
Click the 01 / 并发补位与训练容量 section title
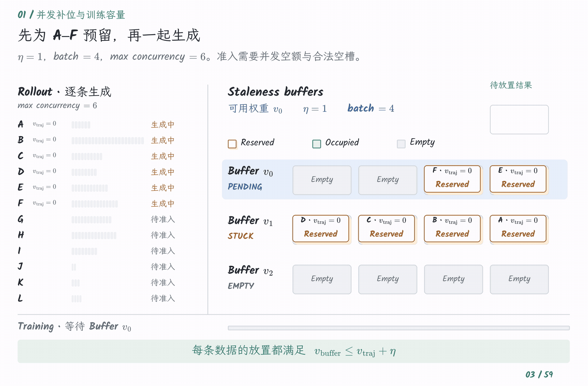[72, 15]
